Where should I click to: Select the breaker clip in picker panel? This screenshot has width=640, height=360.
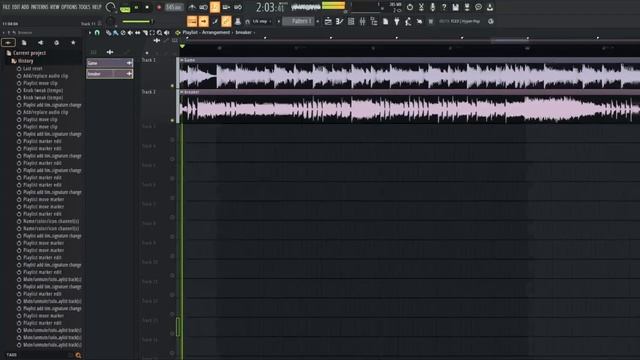point(110,74)
